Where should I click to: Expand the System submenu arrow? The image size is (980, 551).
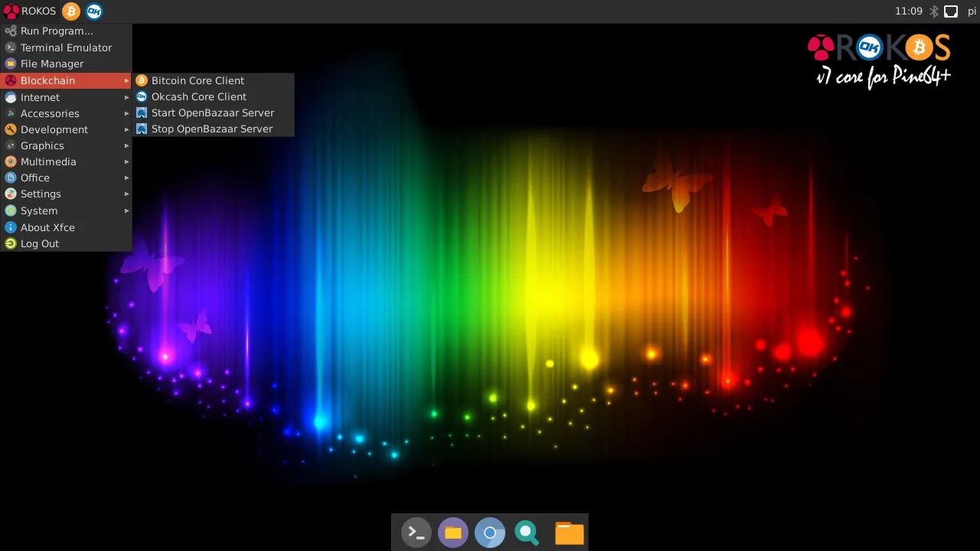(126, 210)
